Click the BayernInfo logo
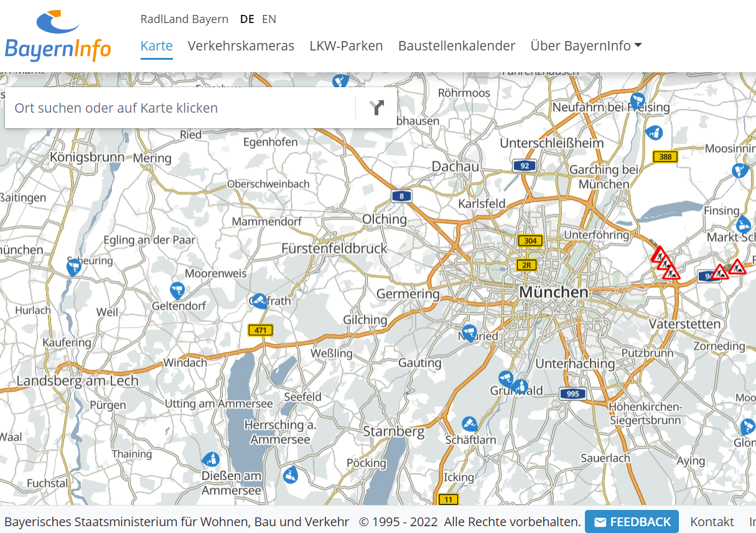Screen dimensions: 756x533 58,36
